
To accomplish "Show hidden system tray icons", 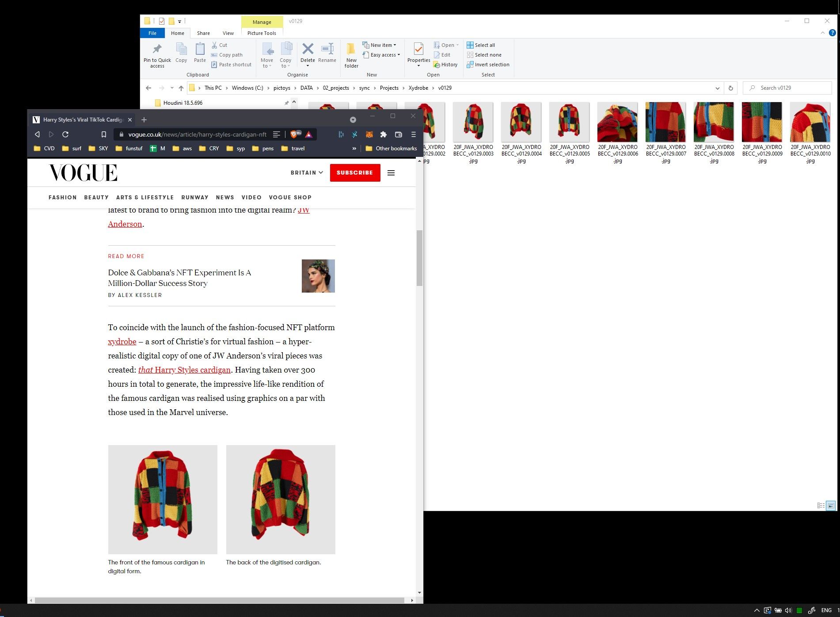I will click(756, 610).
